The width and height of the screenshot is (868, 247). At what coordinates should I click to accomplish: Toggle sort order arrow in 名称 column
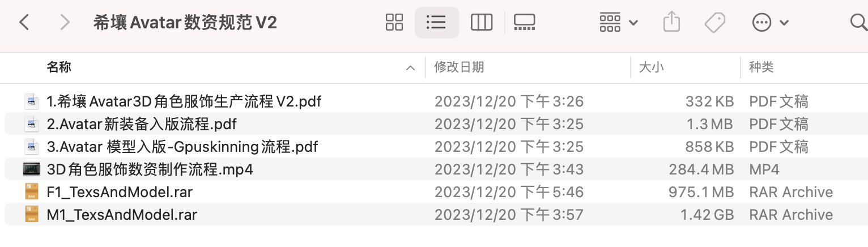click(410, 68)
